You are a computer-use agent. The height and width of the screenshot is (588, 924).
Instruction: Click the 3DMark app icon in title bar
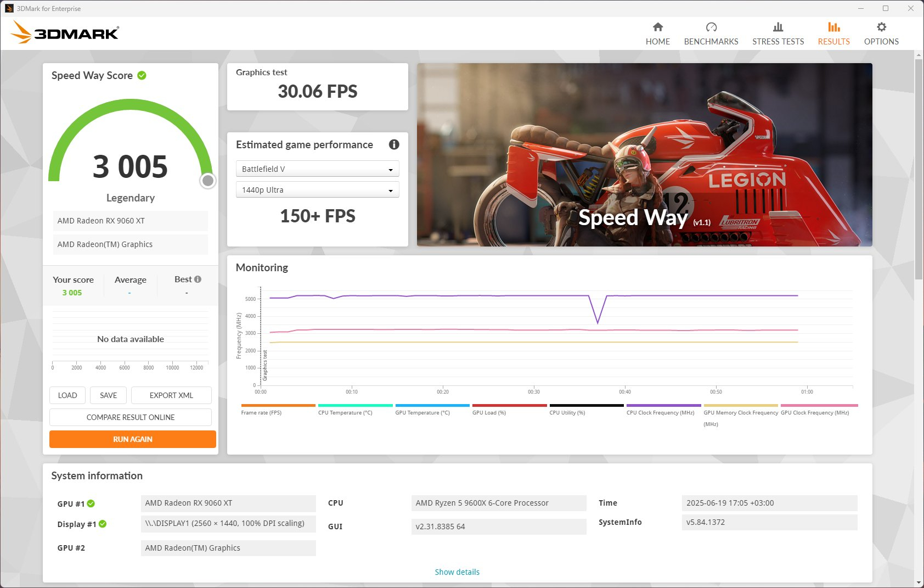tap(9, 8)
